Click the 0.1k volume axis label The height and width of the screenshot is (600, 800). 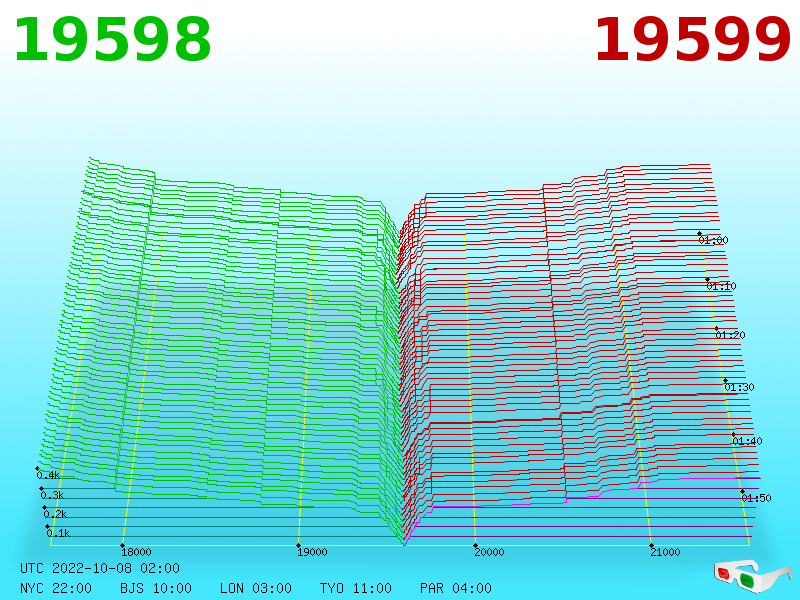tap(58, 533)
